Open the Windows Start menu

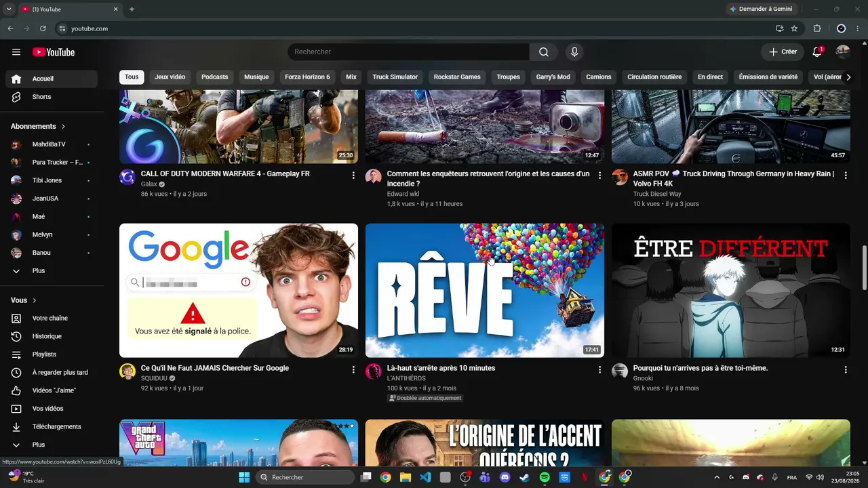244,477
